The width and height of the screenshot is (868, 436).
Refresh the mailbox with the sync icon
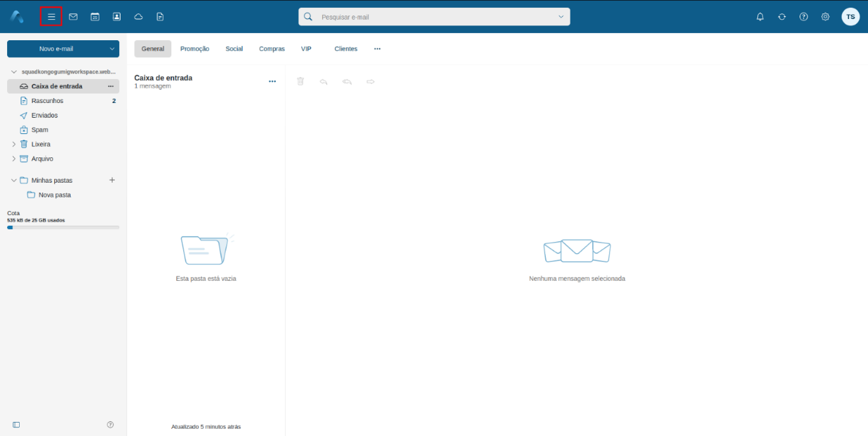pyautogui.click(x=782, y=16)
